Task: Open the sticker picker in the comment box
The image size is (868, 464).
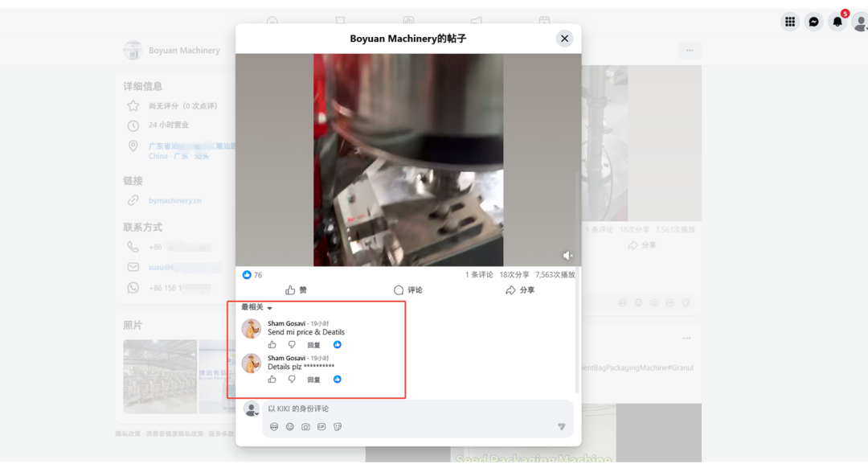Action: pos(338,427)
